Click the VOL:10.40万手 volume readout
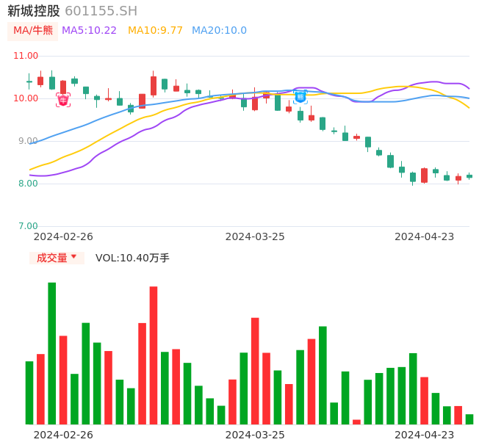This screenshot has width=504, height=445. 132,258
